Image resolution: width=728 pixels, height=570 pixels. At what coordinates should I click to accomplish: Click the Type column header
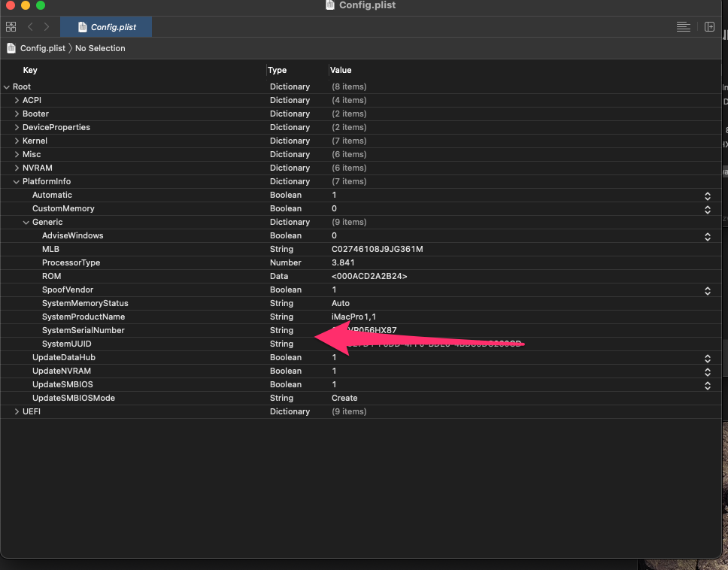point(278,70)
